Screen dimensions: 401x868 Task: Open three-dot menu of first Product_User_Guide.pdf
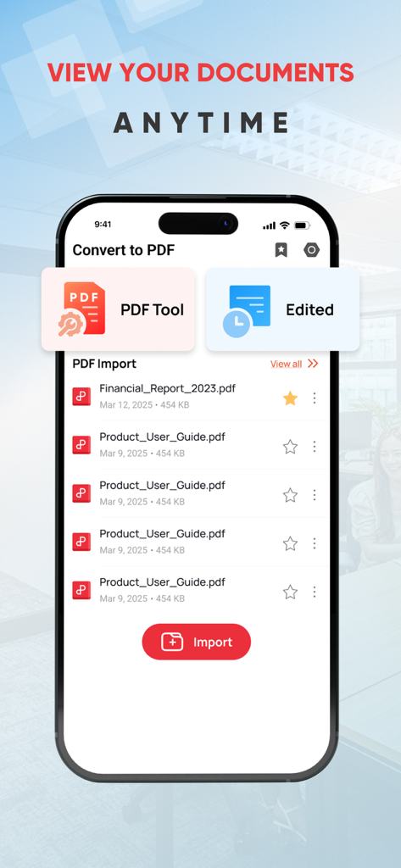click(314, 447)
